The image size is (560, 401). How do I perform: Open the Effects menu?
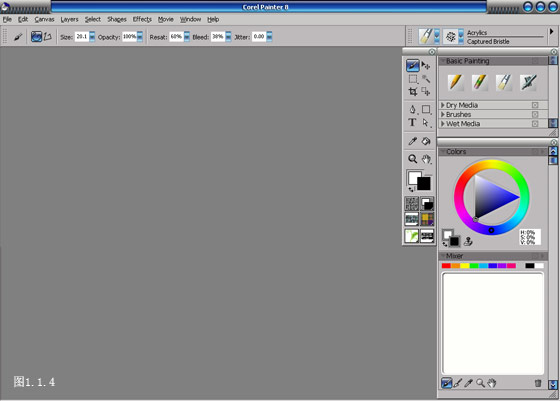[x=142, y=19]
